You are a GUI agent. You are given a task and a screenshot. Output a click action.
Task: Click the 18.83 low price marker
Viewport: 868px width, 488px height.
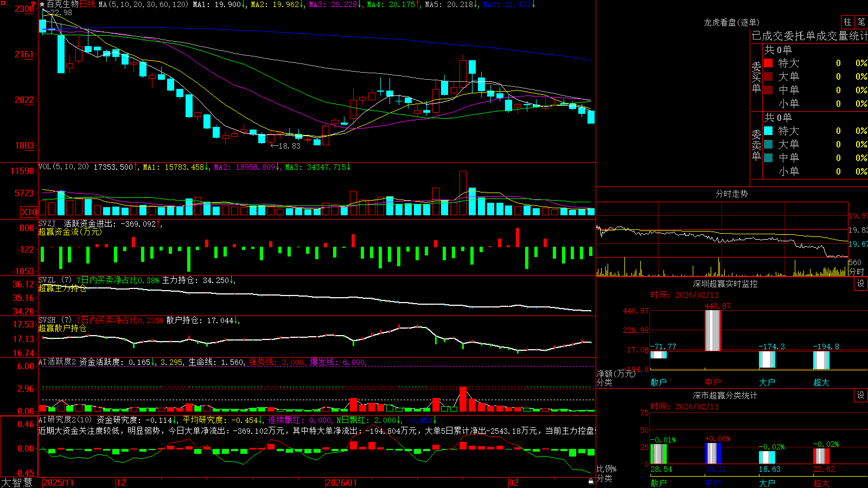285,146
